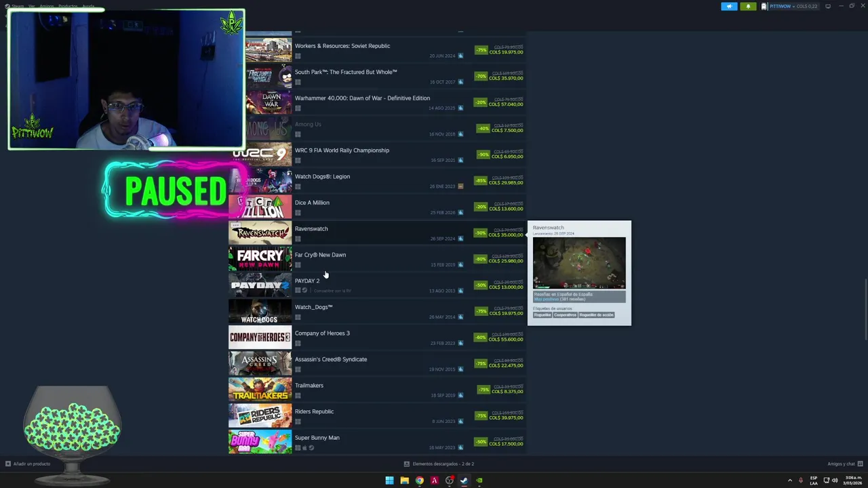Image resolution: width=868 pixels, height=488 pixels.
Task: Click the -50% discount badge for Ravenswatch
Action: 481,233
